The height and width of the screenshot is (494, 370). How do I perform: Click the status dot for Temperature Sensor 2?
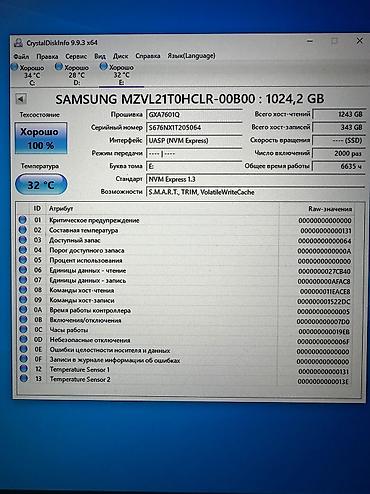(x=24, y=378)
